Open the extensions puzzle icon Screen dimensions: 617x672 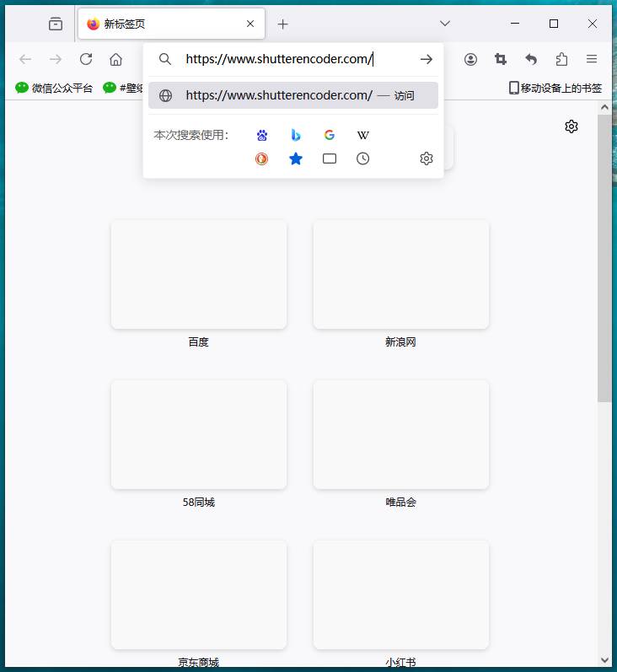[x=561, y=59]
